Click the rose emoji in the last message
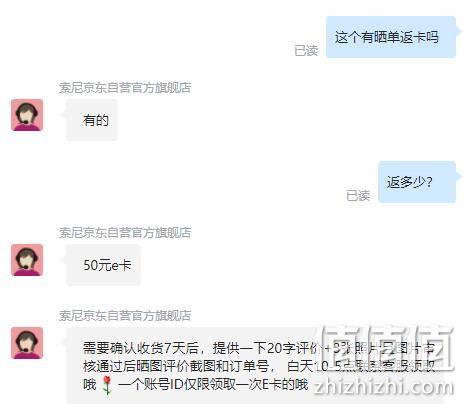This screenshot has width=463, height=404. click(107, 385)
